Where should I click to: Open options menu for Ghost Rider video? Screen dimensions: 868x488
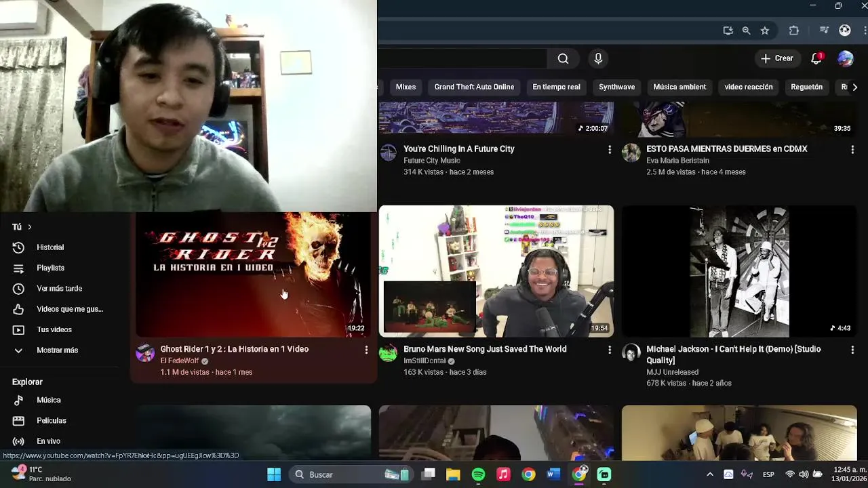[x=366, y=350]
